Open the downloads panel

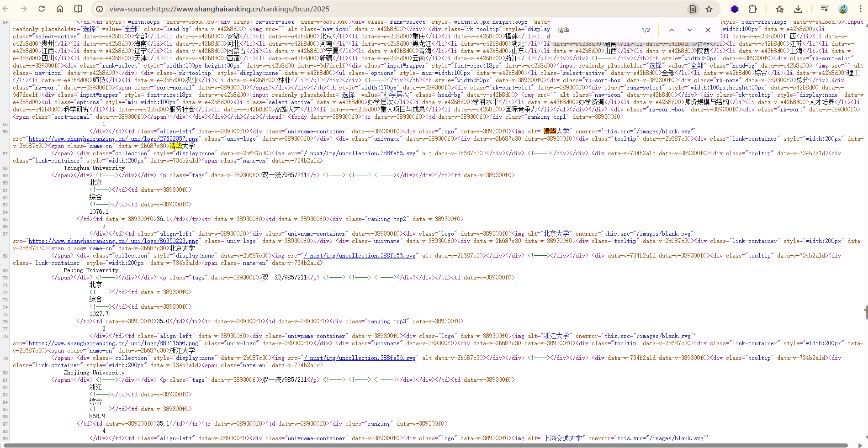point(798,9)
